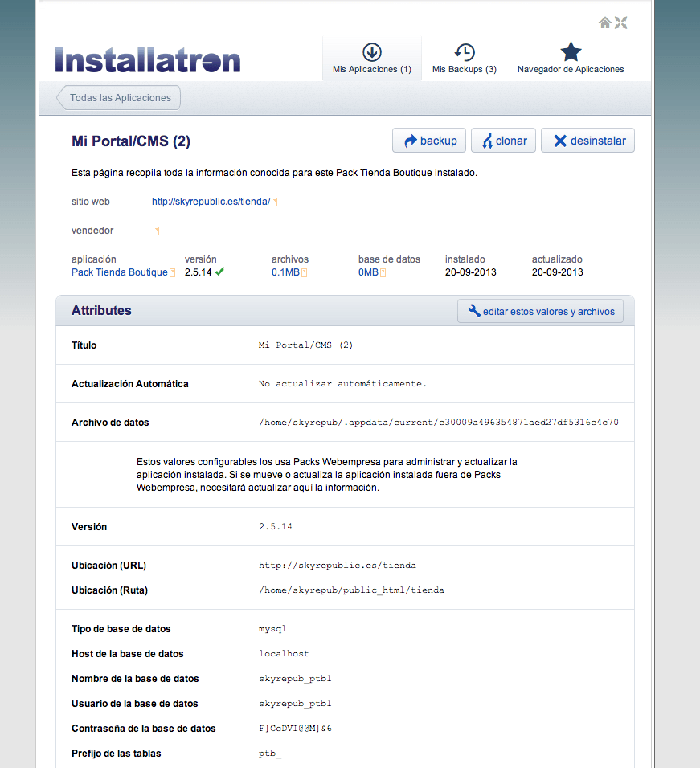Click the small icon next to vendedor
Image resolution: width=700 pixels, height=768 pixels.
tap(156, 231)
